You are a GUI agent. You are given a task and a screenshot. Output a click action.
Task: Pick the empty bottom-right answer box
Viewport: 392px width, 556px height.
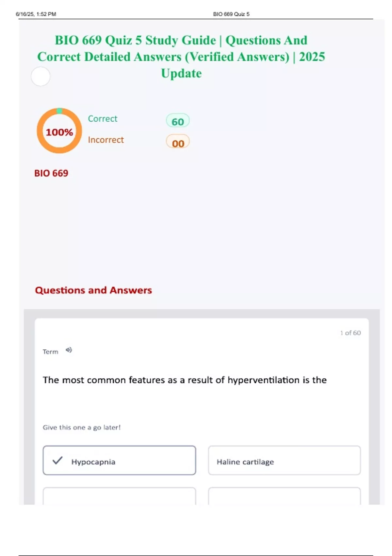[x=284, y=496]
